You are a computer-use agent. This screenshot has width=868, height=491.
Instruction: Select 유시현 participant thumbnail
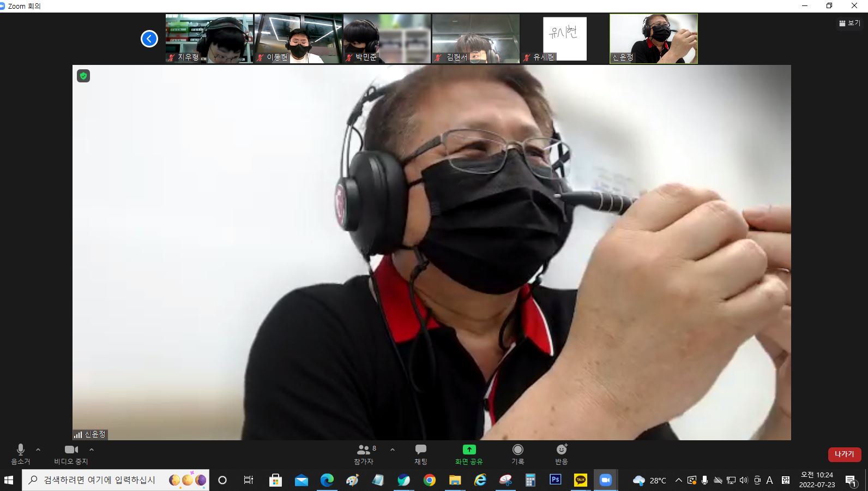click(x=564, y=39)
